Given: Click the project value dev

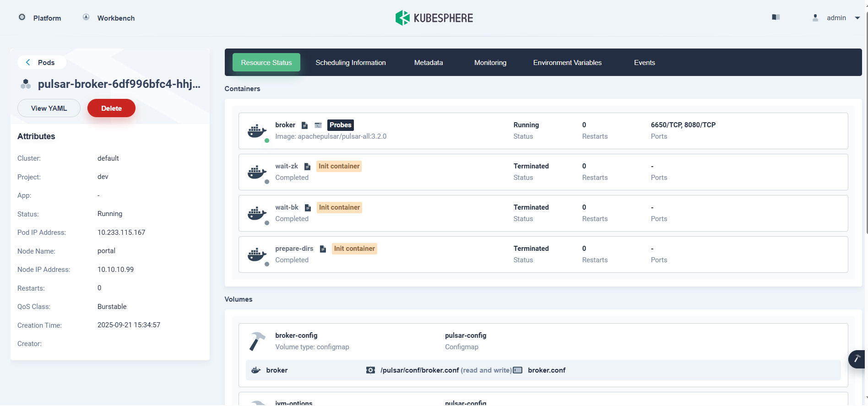Looking at the screenshot, I should tap(103, 177).
